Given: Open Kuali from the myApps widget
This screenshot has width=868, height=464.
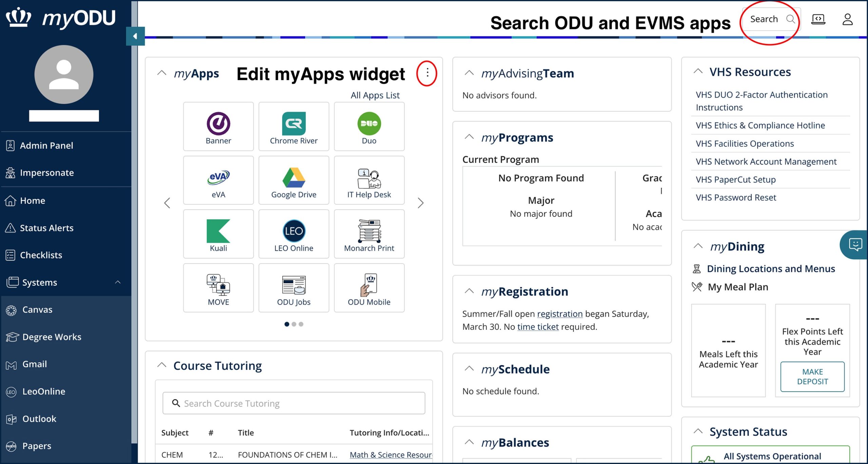Looking at the screenshot, I should click(218, 234).
